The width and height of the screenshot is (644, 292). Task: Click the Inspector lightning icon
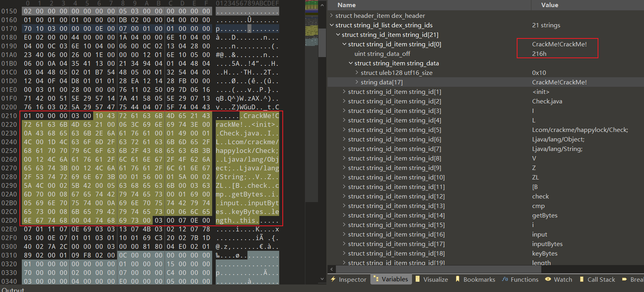coord(333,279)
